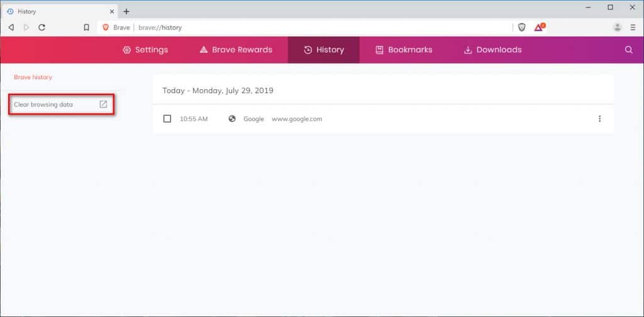Close the History browser tab
Viewport: 644px width, 317px height.
click(x=112, y=11)
